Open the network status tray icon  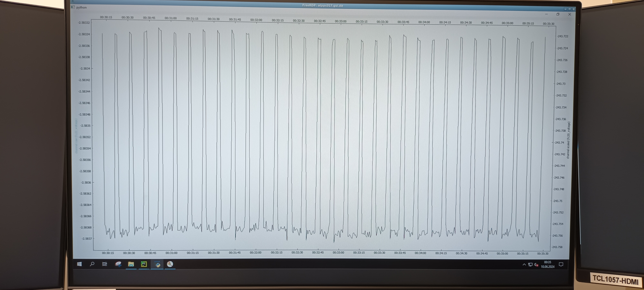click(530, 265)
